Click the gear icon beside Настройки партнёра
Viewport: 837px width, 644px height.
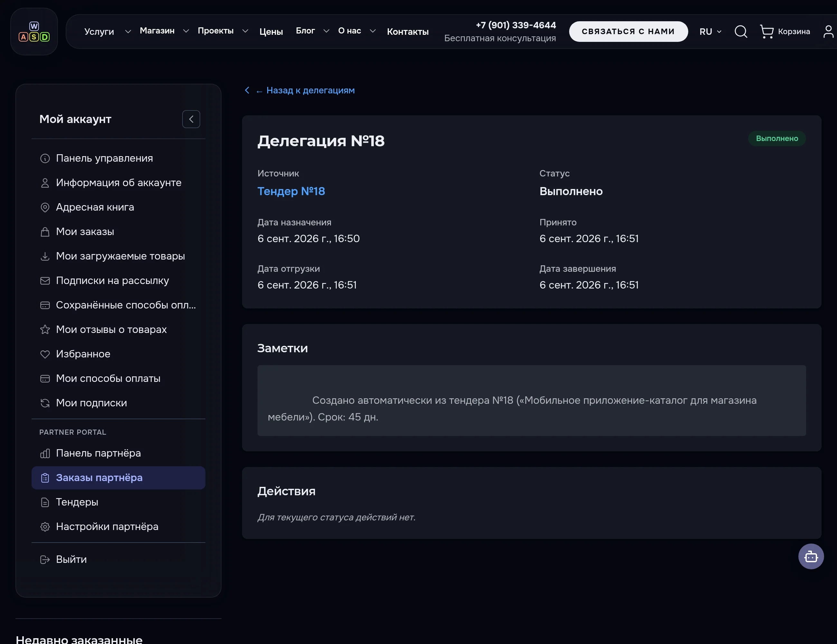tap(45, 527)
